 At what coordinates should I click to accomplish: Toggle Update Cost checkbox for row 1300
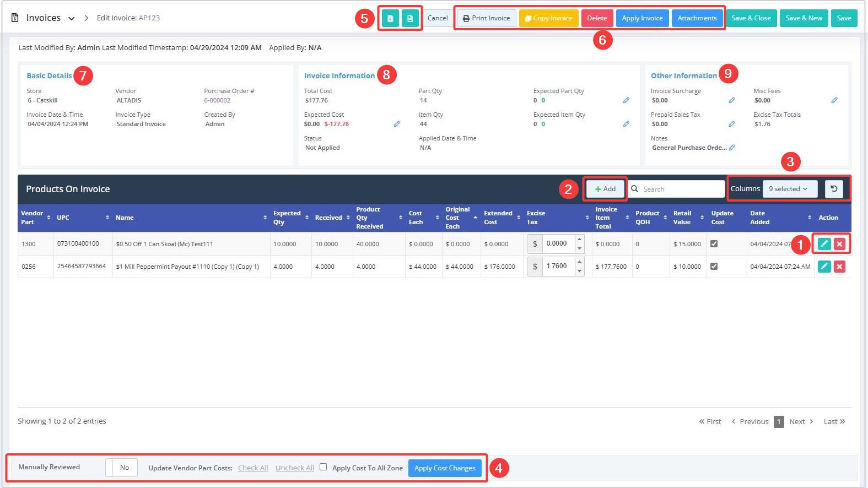(714, 243)
